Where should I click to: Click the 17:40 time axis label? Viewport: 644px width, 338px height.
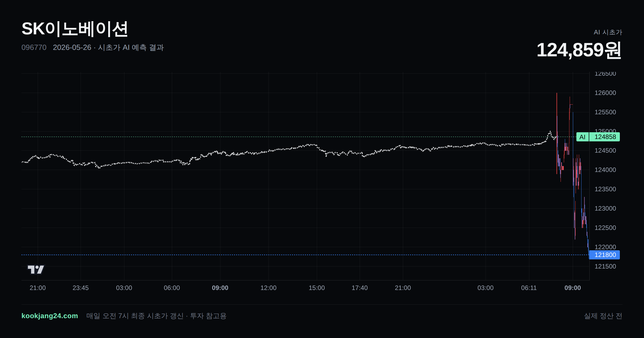(360, 288)
